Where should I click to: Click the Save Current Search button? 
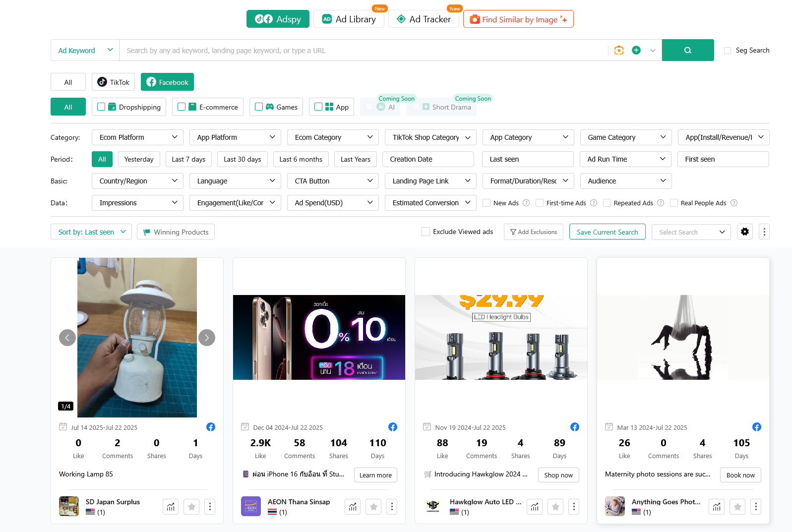607,232
